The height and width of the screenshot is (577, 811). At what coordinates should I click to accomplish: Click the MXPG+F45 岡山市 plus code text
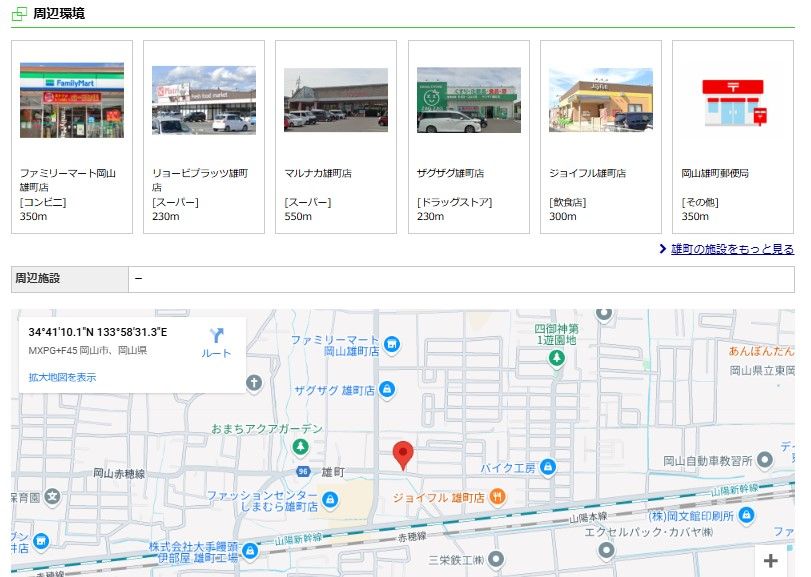pyautogui.click(x=87, y=351)
